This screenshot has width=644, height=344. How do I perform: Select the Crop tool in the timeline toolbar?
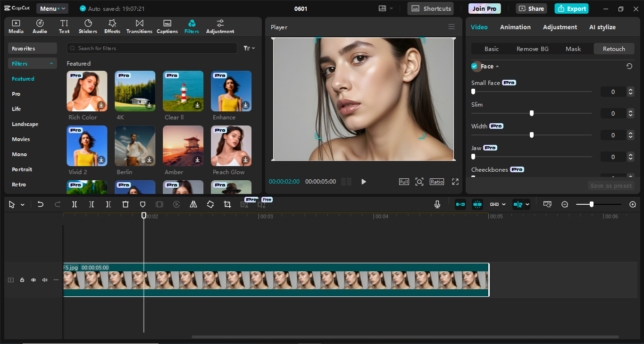(x=227, y=204)
